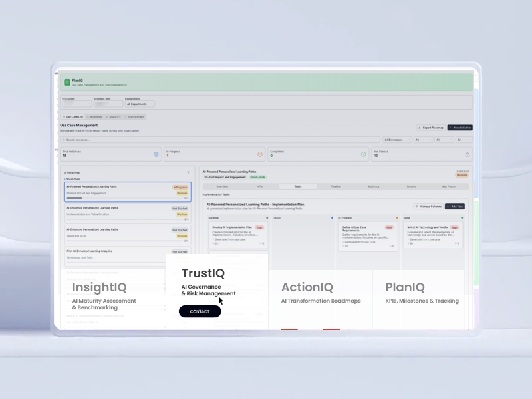
Task: Click the AI Initiatives filter icon
Action: [188, 172]
